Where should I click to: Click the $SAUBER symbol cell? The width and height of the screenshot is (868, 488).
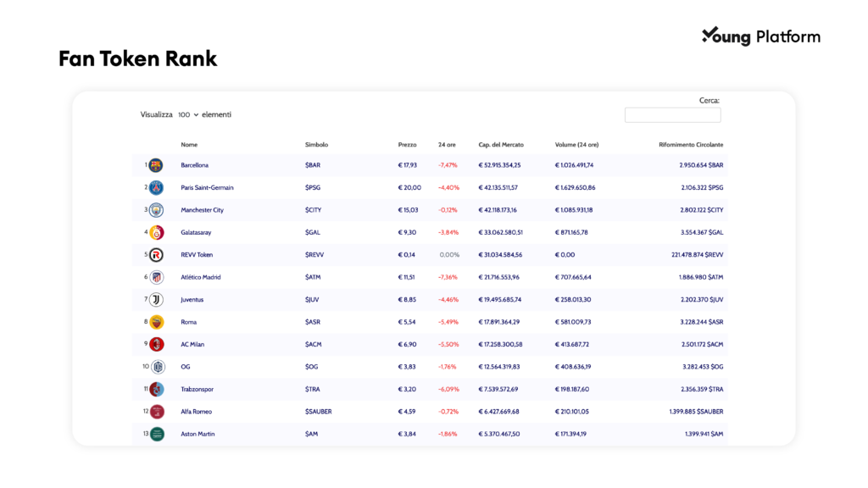click(319, 412)
